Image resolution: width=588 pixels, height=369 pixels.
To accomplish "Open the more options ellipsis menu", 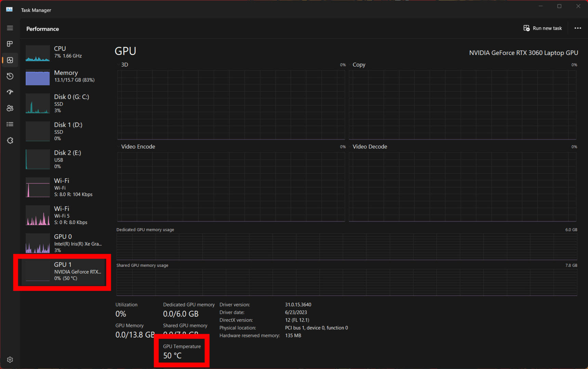I will pos(578,28).
